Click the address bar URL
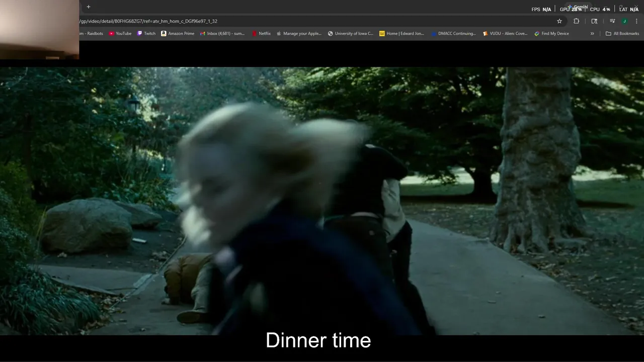 click(x=148, y=21)
